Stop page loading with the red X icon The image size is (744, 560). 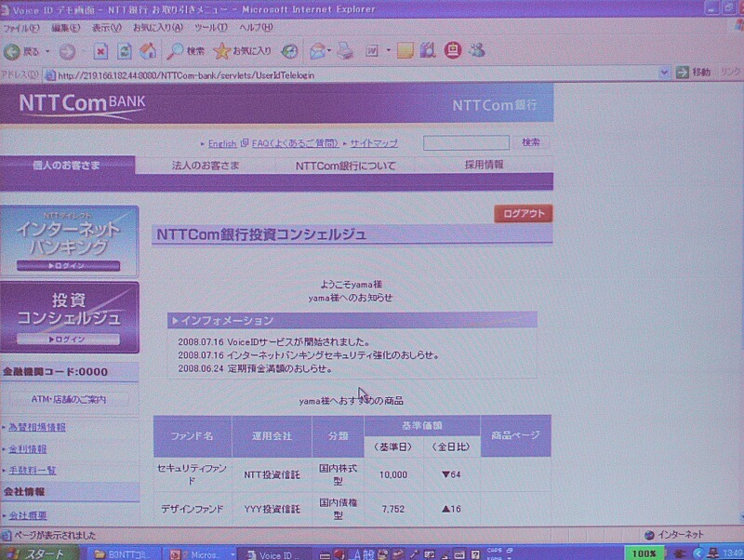[x=100, y=51]
